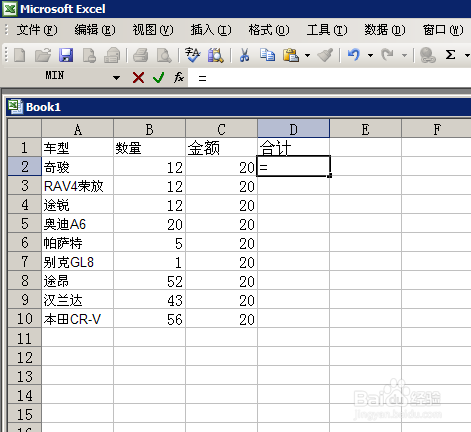This screenshot has width=471, height=432.
Task: Click the Research binoculars icon
Action: coord(216,55)
